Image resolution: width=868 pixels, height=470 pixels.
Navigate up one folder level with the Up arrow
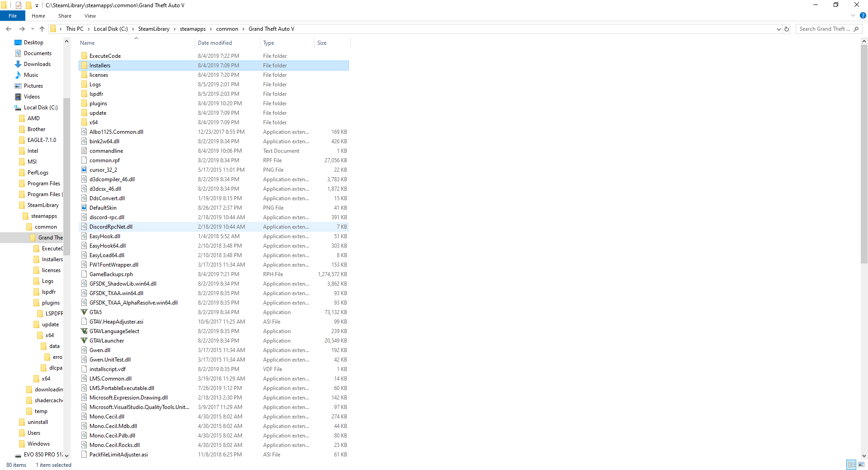42,29
